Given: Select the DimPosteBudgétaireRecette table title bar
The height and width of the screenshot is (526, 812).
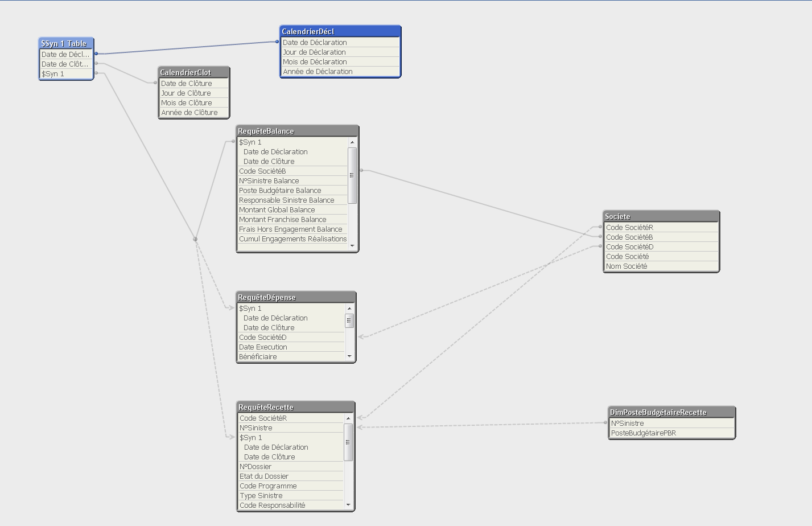Looking at the screenshot, I should pos(672,412).
